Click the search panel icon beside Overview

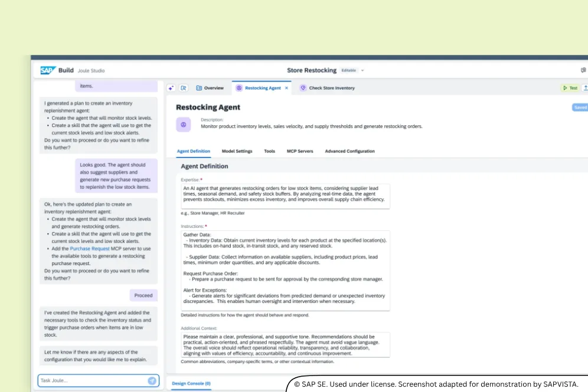point(184,88)
